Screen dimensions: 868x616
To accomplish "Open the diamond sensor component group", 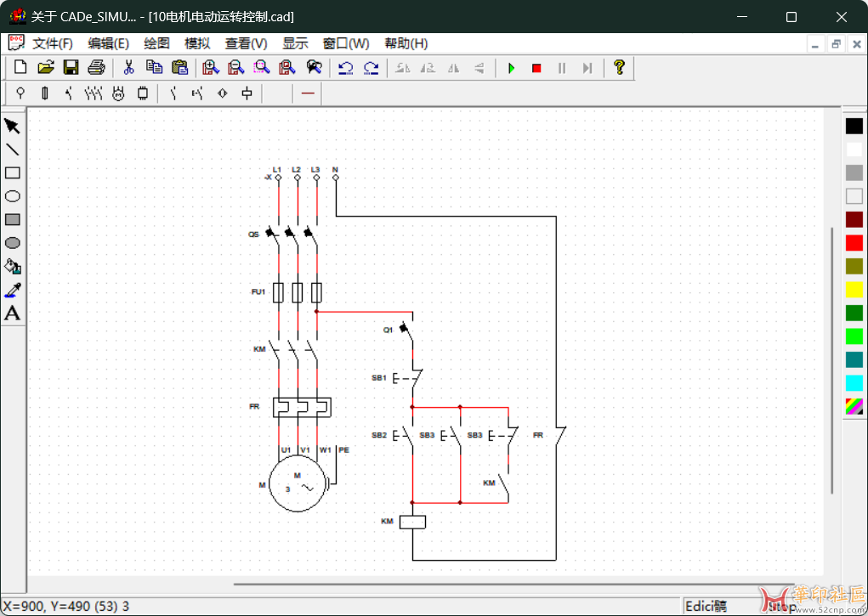I will pos(223,93).
